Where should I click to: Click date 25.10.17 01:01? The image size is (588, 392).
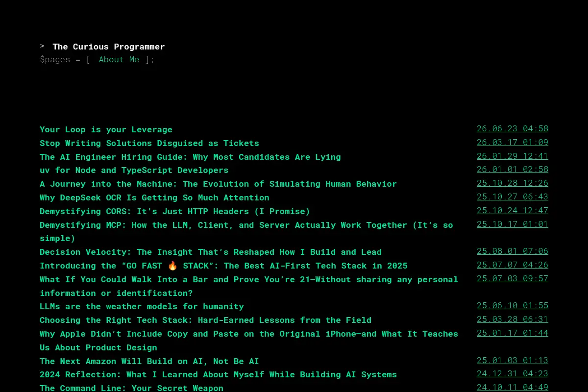513,224
